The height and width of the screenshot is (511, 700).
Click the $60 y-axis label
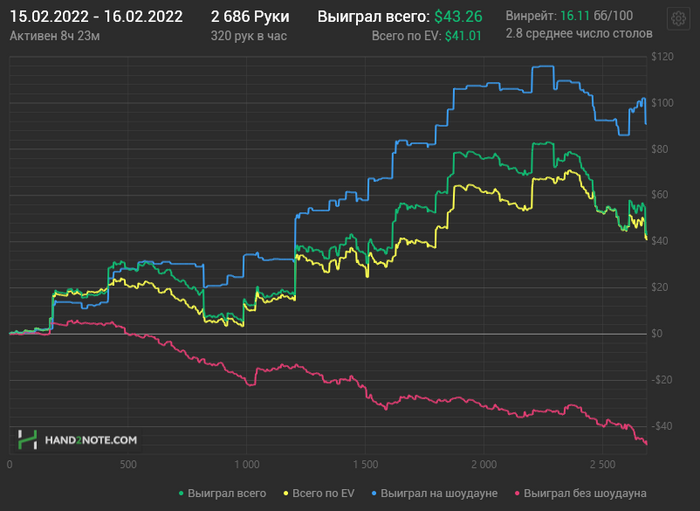[659, 195]
